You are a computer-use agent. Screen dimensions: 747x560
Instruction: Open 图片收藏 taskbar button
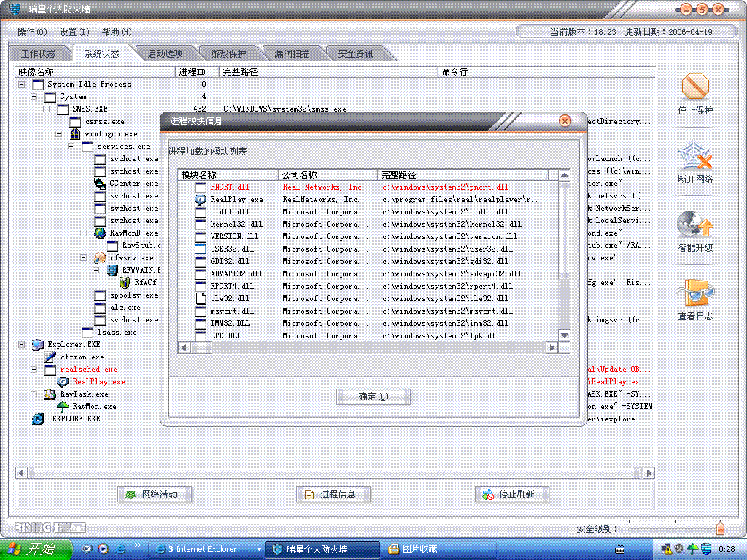438,549
